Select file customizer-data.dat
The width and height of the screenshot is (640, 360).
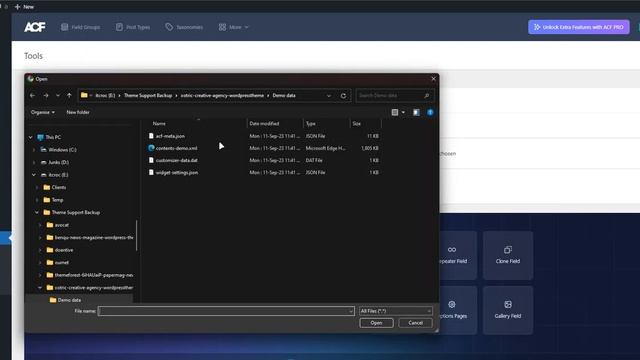click(176, 160)
